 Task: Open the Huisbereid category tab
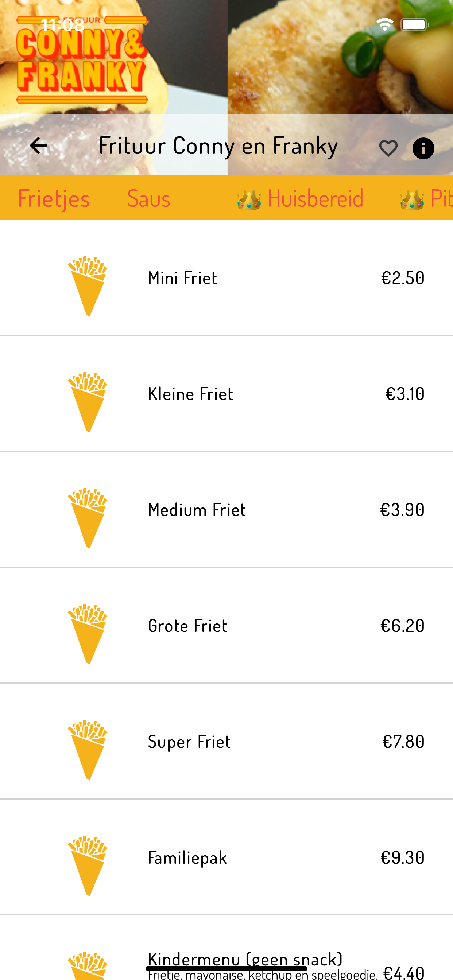point(300,198)
